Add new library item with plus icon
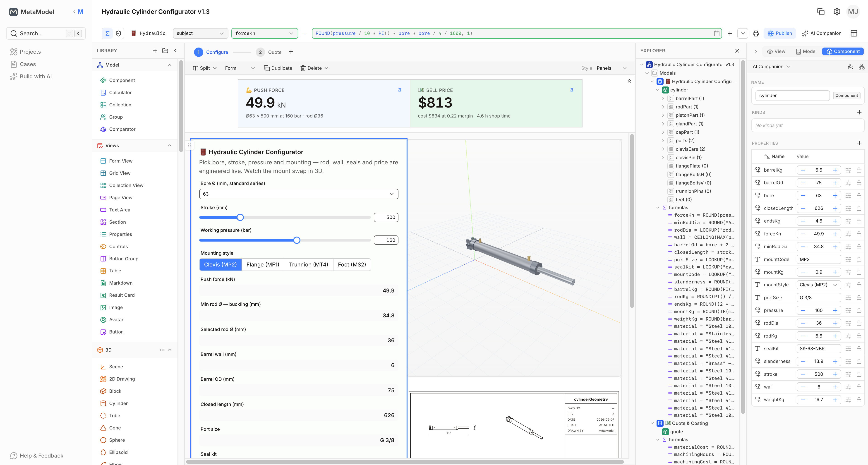Viewport: 868px width, 465px height. click(x=155, y=50)
